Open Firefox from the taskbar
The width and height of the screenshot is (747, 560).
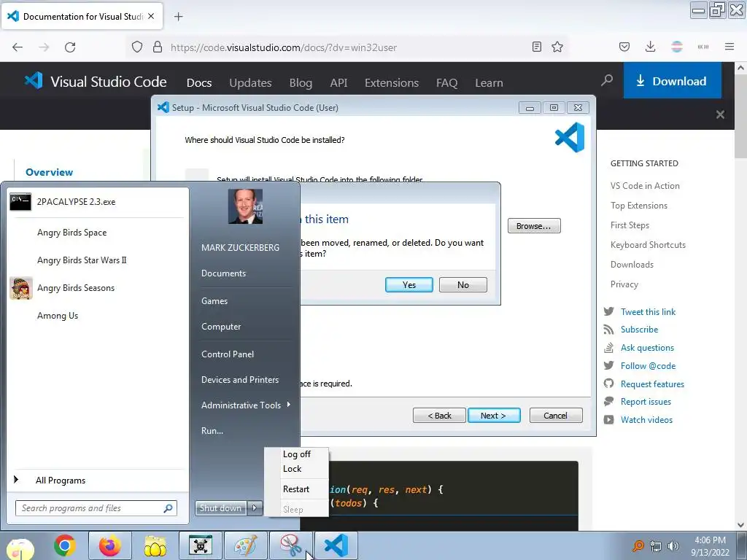click(x=109, y=545)
